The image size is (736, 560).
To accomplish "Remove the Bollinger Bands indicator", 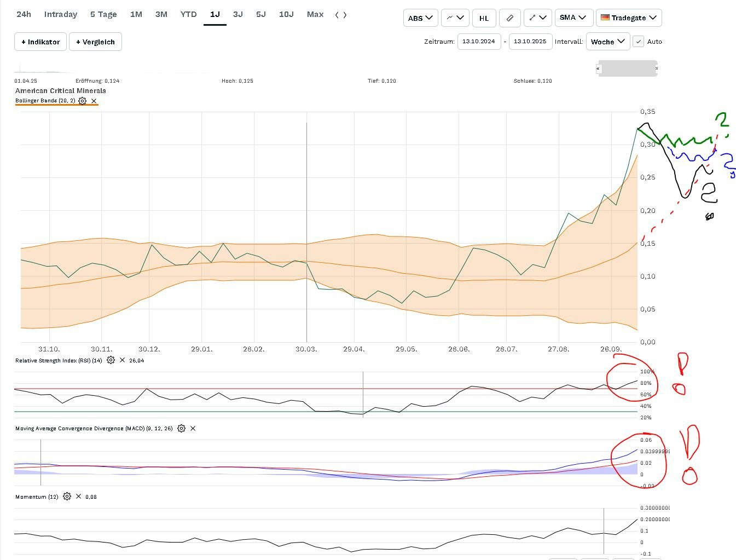I will click(94, 101).
